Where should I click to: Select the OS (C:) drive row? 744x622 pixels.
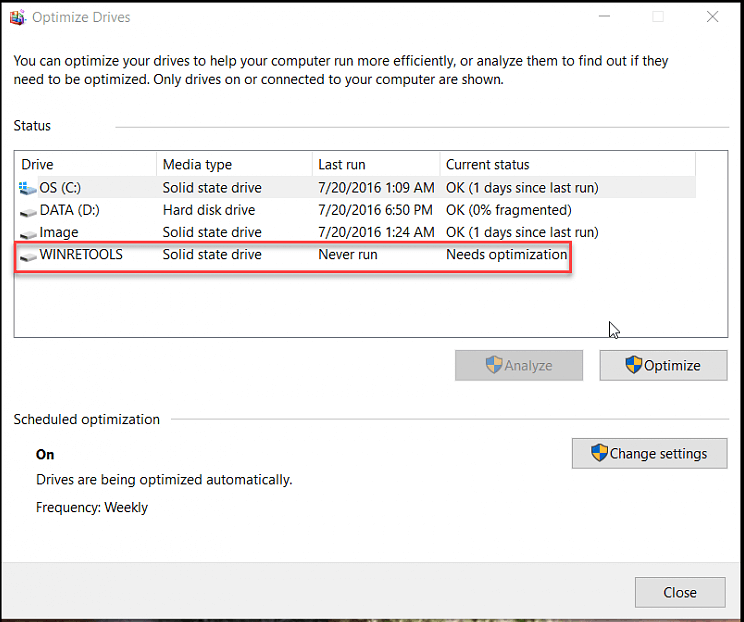tap(357, 188)
